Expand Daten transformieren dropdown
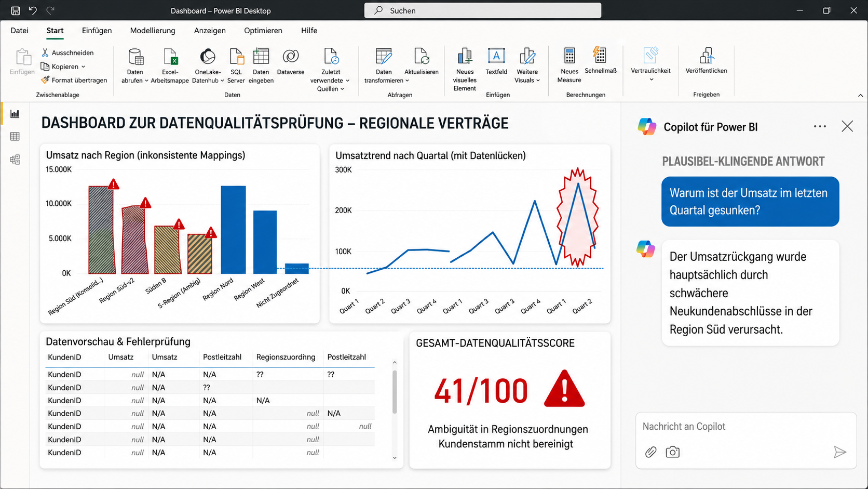The image size is (868, 489). point(407,81)
